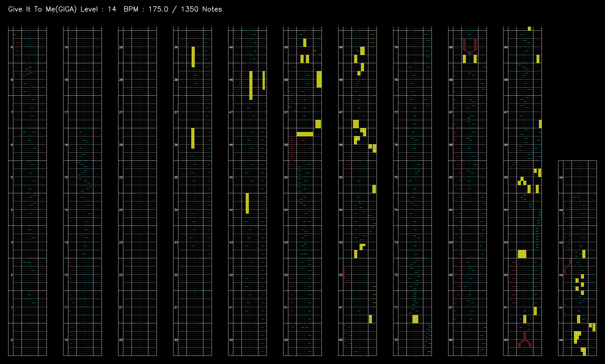
Task: Select measure number 25 label
Action: (121, 177)
